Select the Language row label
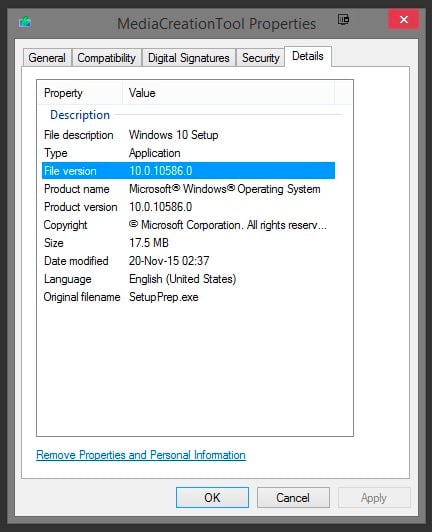432x532 pixels. pyautogui.click(x=68, y=279)
